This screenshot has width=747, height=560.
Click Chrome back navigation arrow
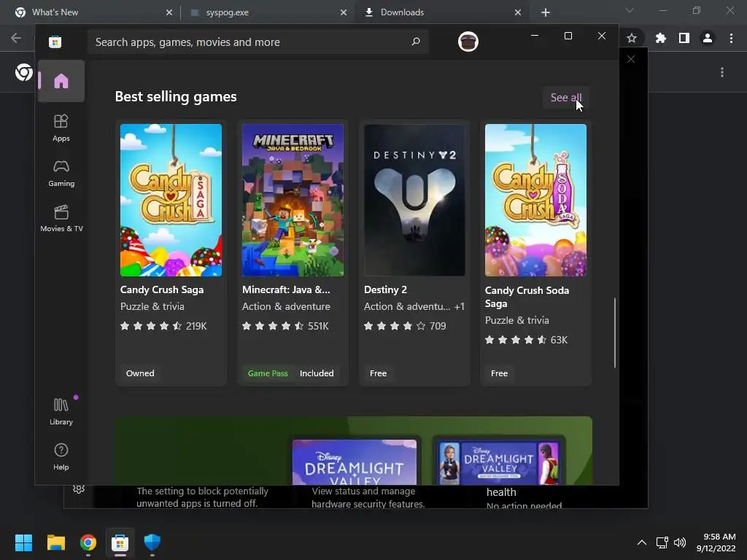coord(16,38)
